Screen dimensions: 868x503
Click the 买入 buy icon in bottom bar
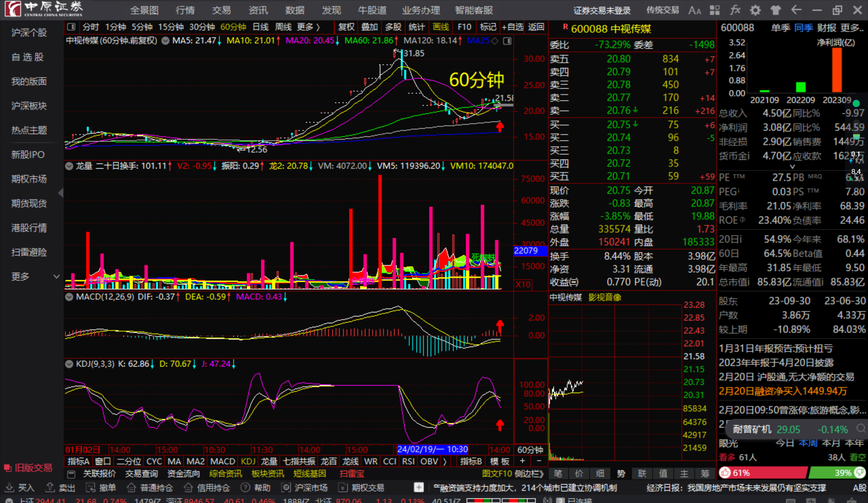pos(9,488)
